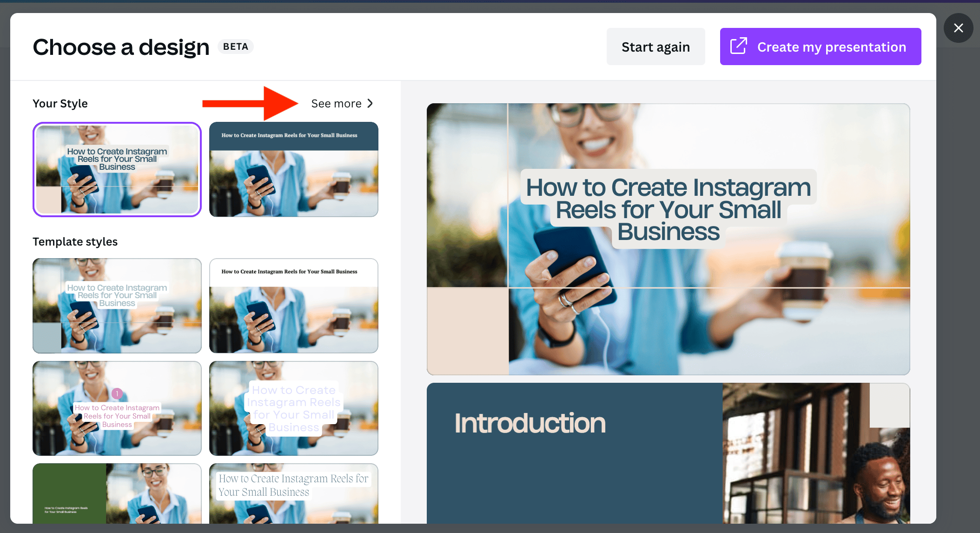The width and height of the screenshot is (980, 533).
Task: Select the serif title template style at bottom
Action: click(x=294, y=493)
